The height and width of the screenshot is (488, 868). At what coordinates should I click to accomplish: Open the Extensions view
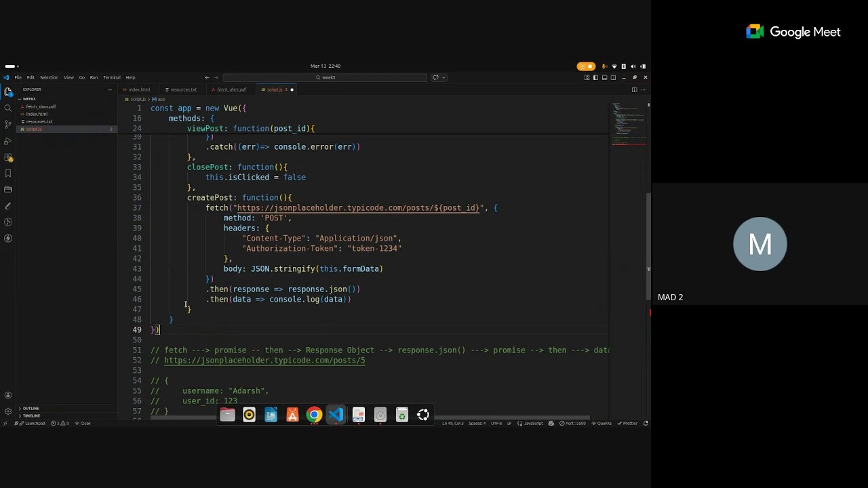8,157
